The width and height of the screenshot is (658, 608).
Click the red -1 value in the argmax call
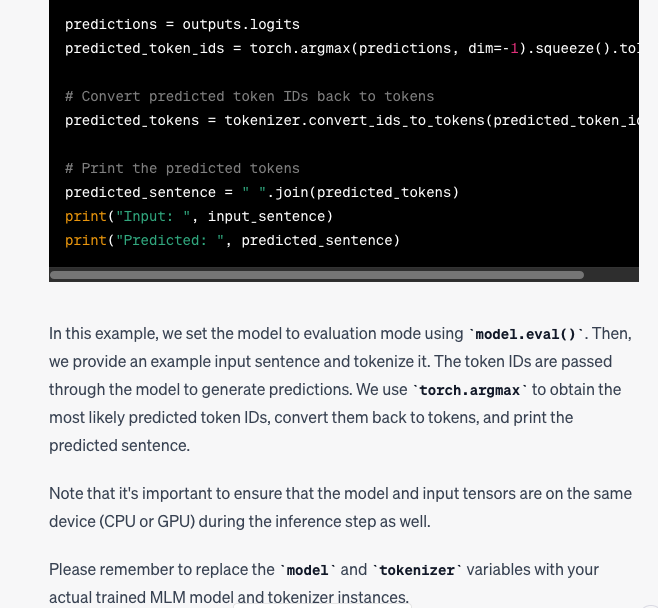514,48
